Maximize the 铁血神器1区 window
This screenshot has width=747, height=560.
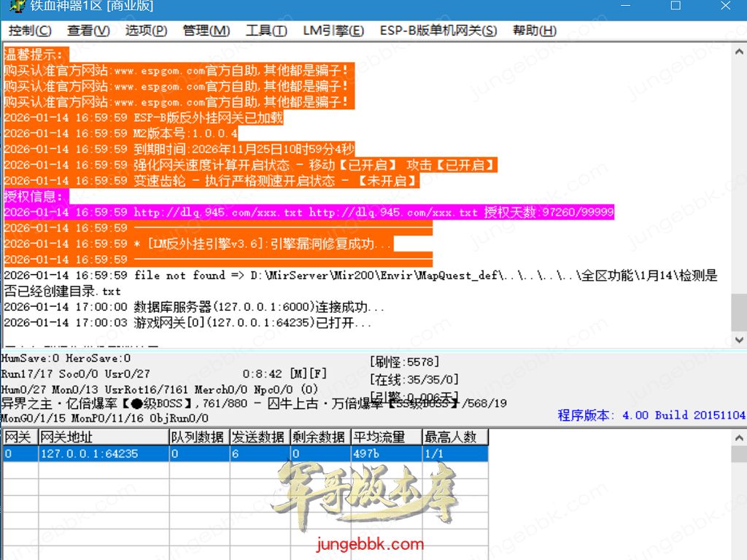coord(676,7)
